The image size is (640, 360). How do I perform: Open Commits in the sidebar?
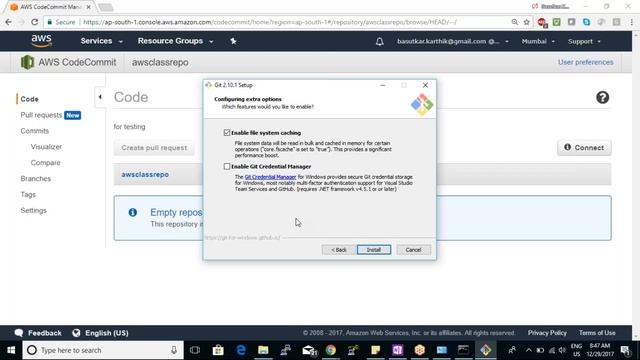point(35,131)
